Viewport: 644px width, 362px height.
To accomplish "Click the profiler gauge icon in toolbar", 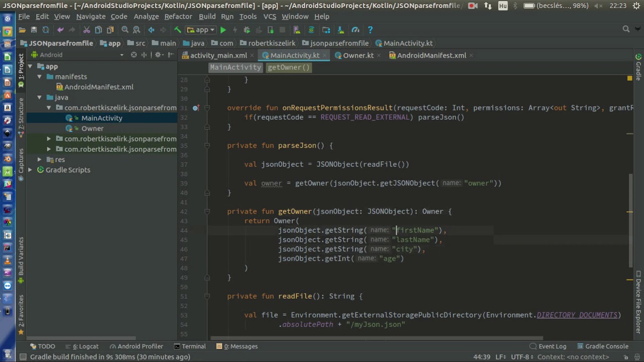I will coord(355,30).
